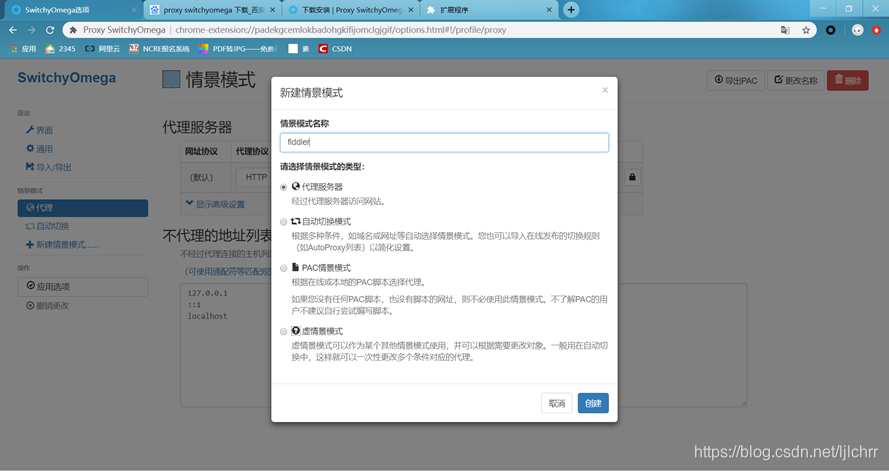Select the 自动切换 profile in sidebar
Screen dimensions: 889x471
pos(48,226)
